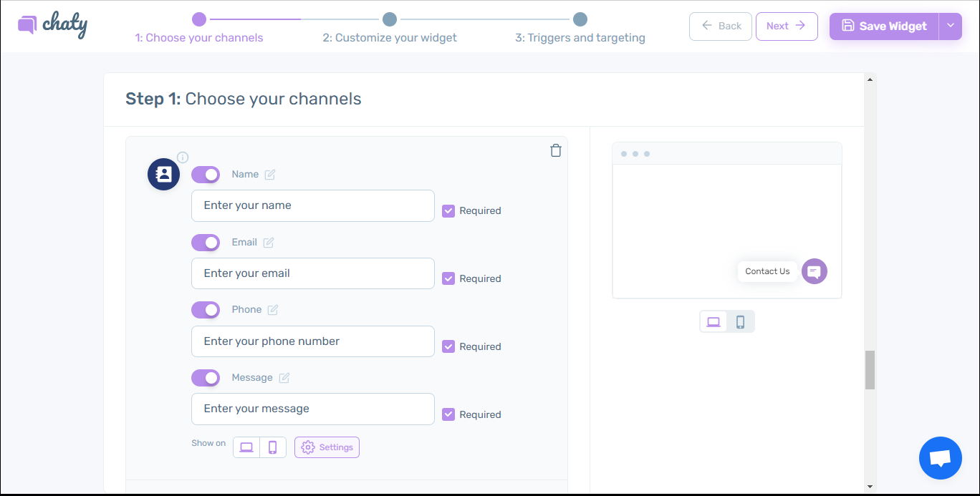This screenshot has width=980, height=496.
Task: Click the Contact Us widget icon in preview
Action: pyautogui.click(x=814, y=271)
